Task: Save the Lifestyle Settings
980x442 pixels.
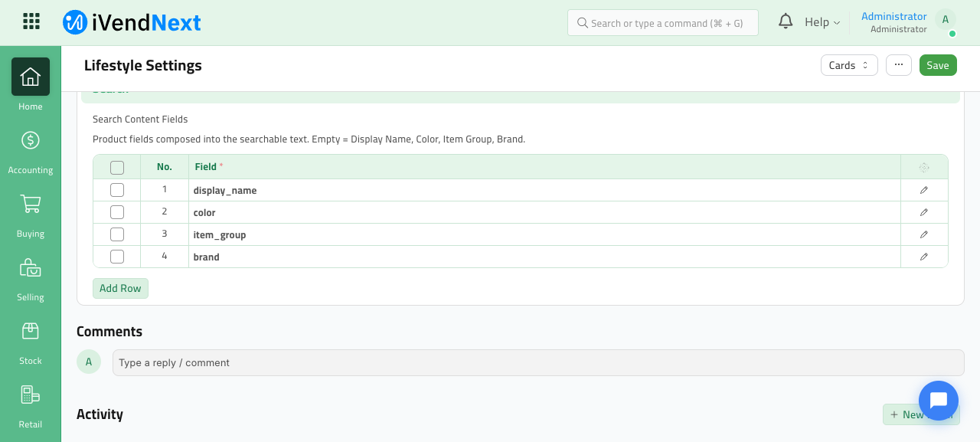Action: tap(938, 65)
